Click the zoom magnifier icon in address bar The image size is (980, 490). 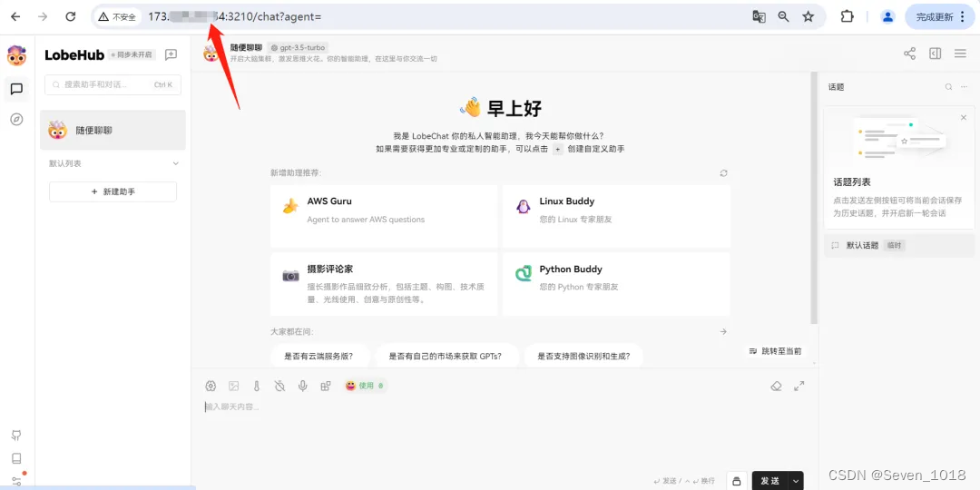point(783,17)
